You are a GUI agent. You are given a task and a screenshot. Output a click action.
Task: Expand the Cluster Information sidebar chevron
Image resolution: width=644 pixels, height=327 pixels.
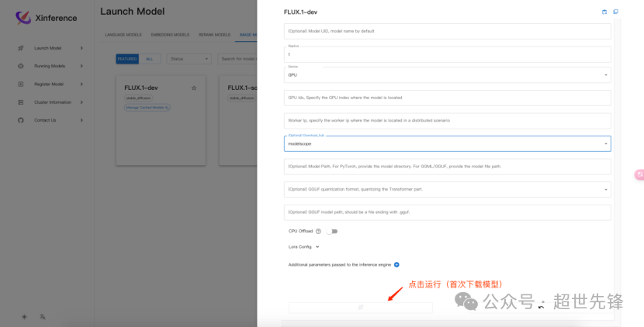81,102
